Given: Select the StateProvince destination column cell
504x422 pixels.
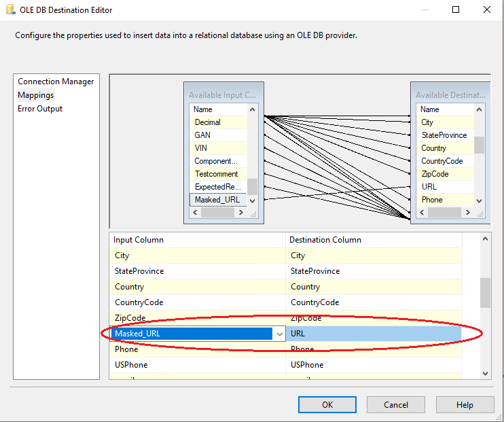Looking at the screenshot, I should (x=374, y=271).
